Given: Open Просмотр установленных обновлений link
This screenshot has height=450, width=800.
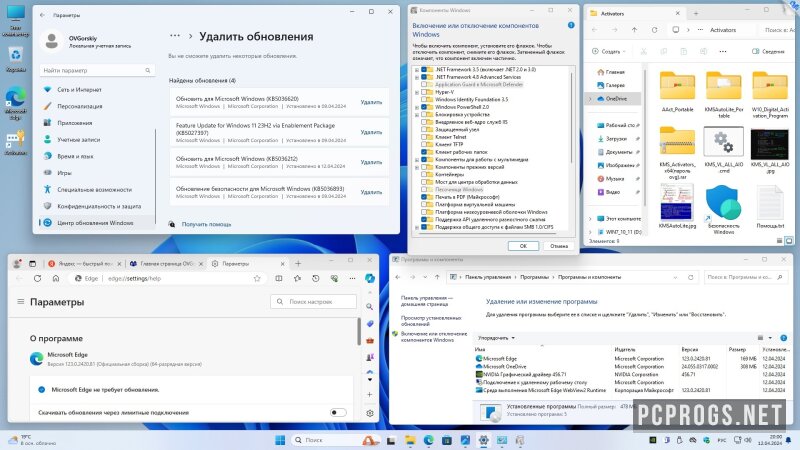Looking at the screenshot, I should coord(431,321).
